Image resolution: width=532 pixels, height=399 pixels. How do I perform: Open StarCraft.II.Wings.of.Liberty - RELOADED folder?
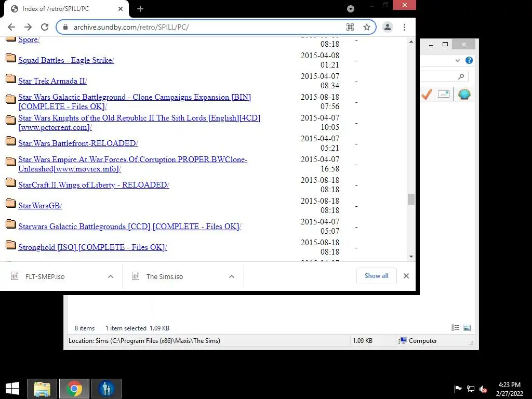pyautogui.click(x=94, y=185)
